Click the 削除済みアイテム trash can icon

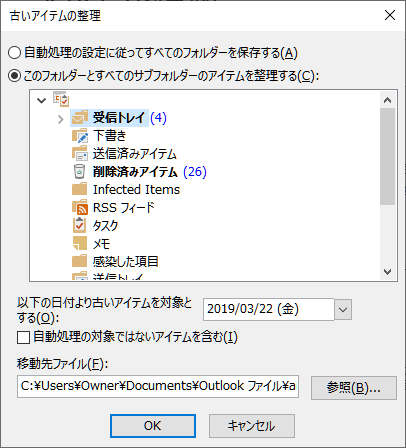click(79, 172)
